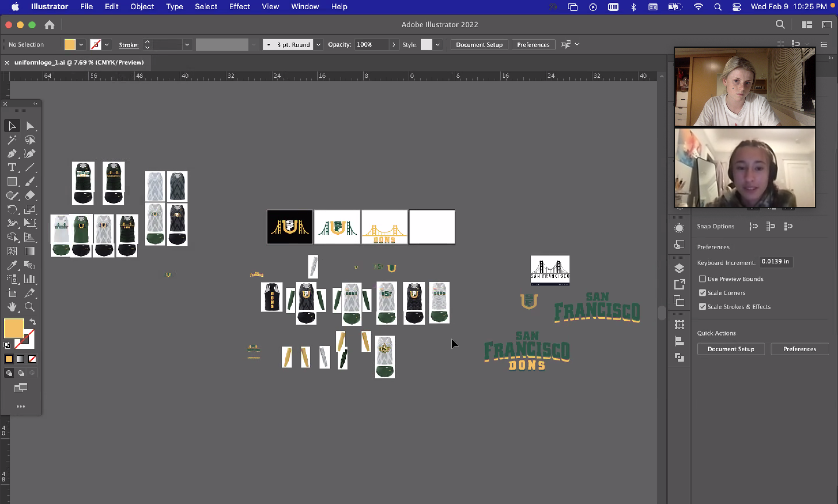
Task: Swap fill and stroke colors
Action: tap(33, 321)
